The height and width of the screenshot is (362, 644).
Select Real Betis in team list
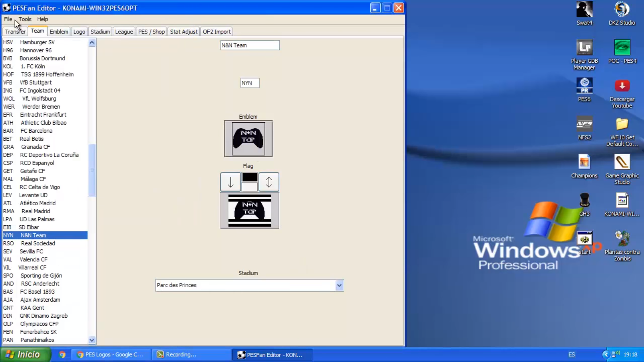(x=45, y=139)
